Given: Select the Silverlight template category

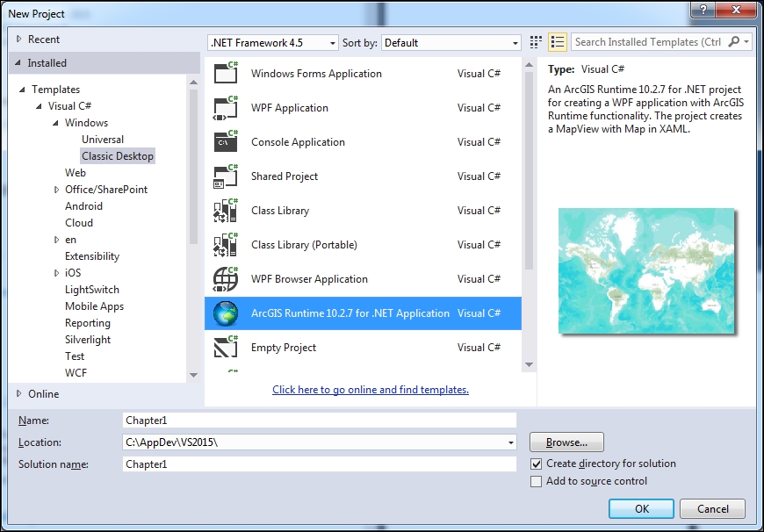Looking at the screenshot, I should click(88, 340).
